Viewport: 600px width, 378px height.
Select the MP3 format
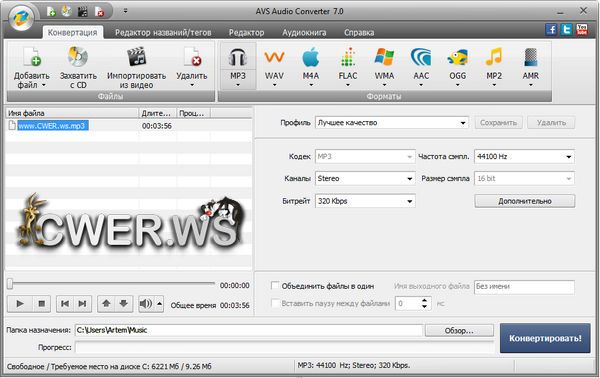click(238, 67)
